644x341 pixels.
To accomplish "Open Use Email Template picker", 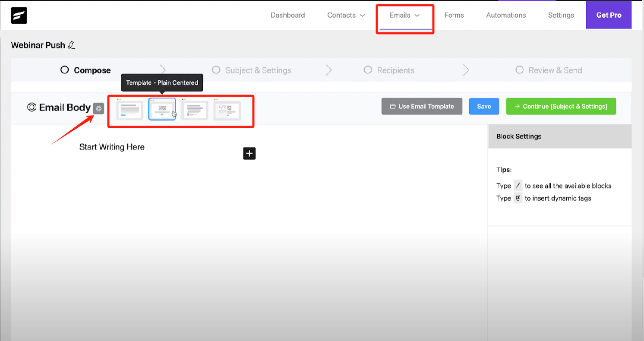I will point(422,106).
